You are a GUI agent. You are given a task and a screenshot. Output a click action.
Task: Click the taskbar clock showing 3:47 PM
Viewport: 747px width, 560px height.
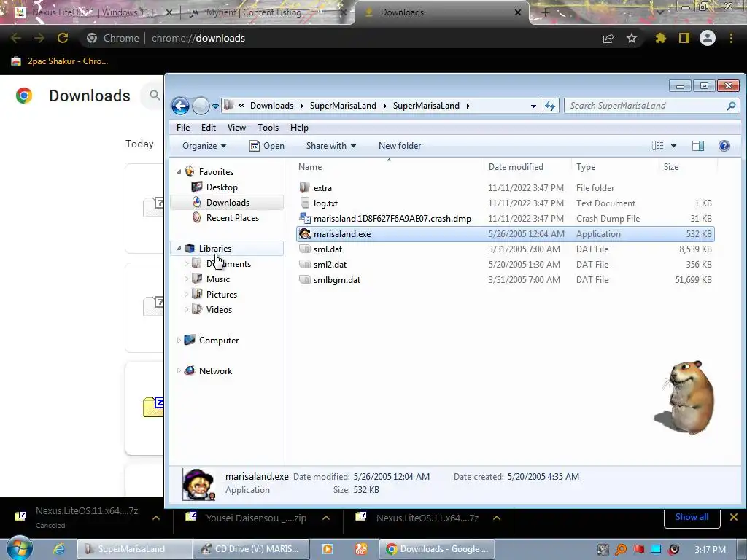coord(711,550)
